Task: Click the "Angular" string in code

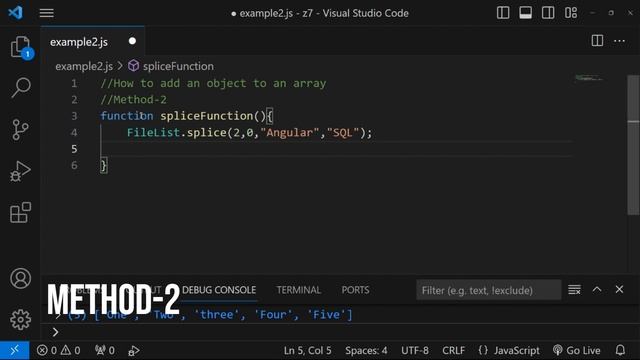Action: click(289, 133)
